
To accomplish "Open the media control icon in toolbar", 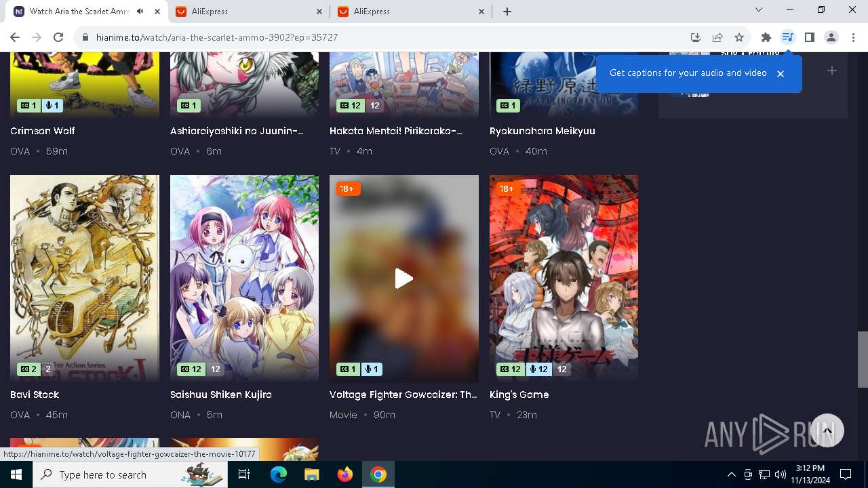I will tap(787, 37).
